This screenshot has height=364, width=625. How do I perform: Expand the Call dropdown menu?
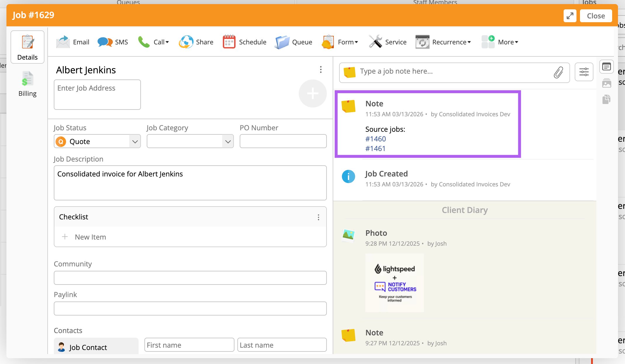(161, 42)
